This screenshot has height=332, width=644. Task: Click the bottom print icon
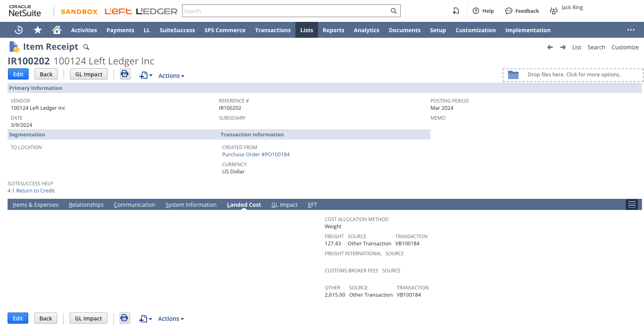tap(125, 318)
